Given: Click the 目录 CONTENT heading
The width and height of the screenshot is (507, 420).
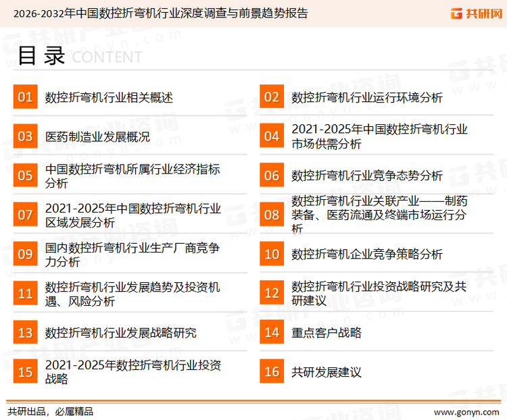Looking at the screenshot, I should (79, 56).
